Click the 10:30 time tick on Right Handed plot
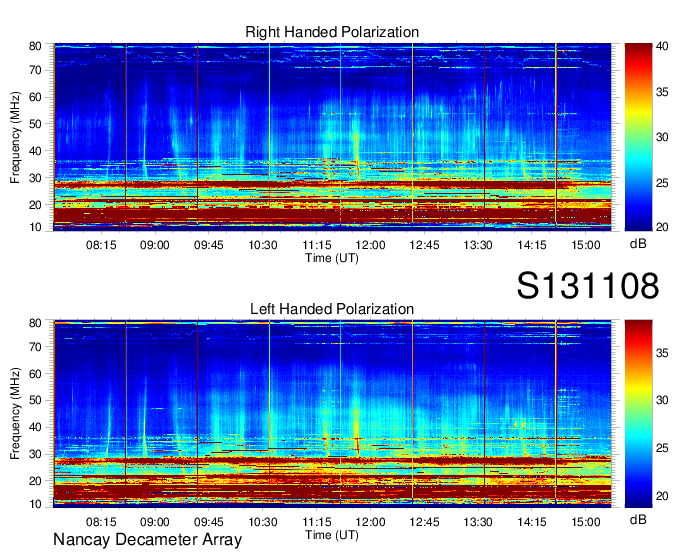This screenshot has width=680, height=552. click(x=263, y=245)
